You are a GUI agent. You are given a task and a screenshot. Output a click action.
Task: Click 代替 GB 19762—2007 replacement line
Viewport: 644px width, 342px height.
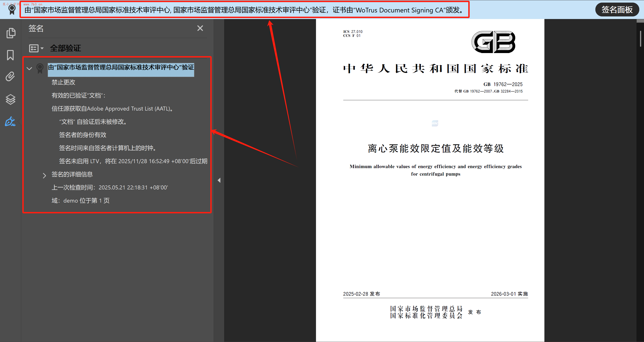488,91
